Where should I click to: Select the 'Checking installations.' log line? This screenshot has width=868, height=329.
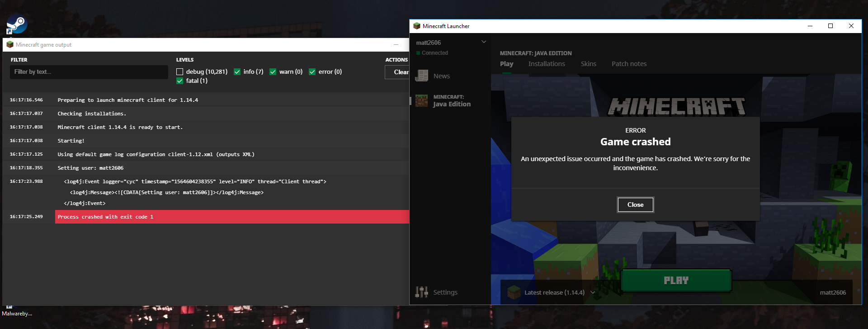[92, 114]
